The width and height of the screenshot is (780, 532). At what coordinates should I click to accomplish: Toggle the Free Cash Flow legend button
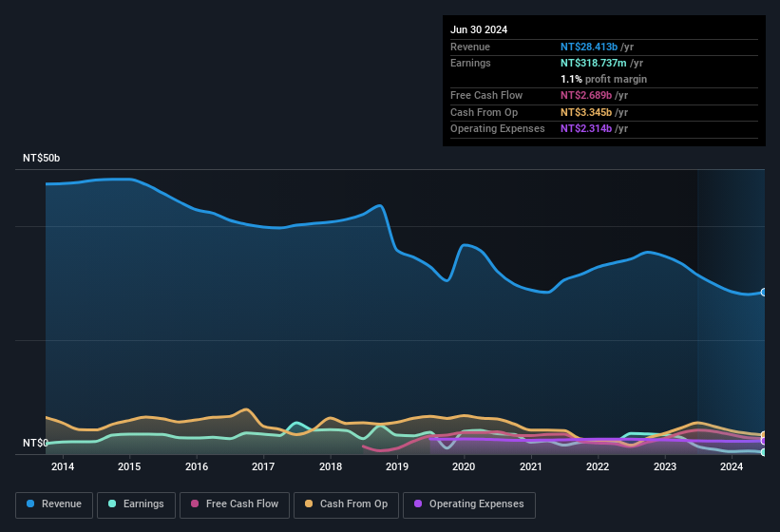235,504
